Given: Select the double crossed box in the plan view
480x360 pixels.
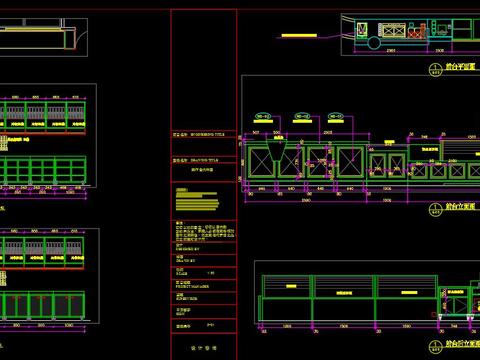Looking at the screenshot, I should pyautogui.click(x=393, y=31).
